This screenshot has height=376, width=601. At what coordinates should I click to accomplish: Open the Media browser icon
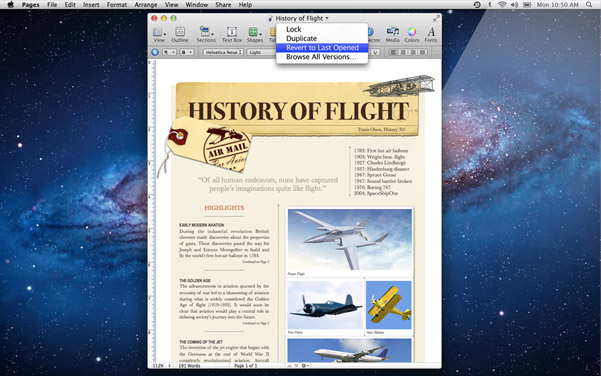pos(392,34)
